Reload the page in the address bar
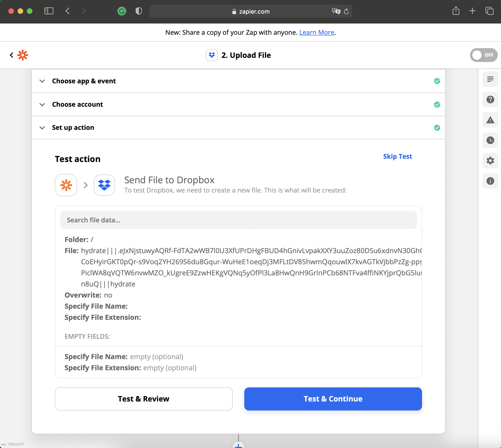Screen dimensions: 501x448 pos(346,11)
